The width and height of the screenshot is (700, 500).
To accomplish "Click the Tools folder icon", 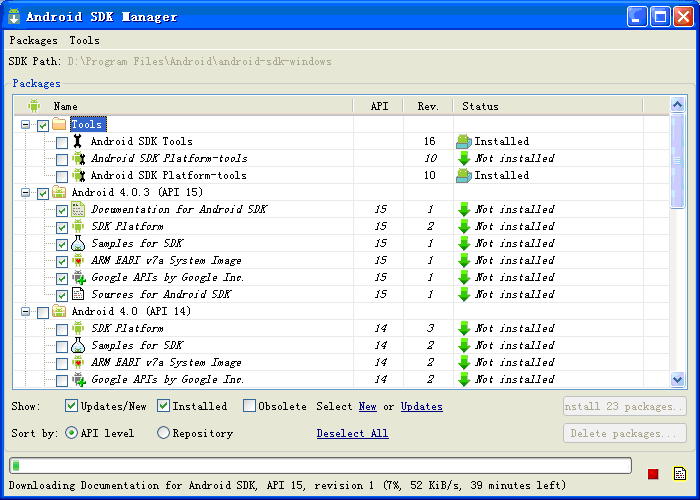I will (59, 124).
